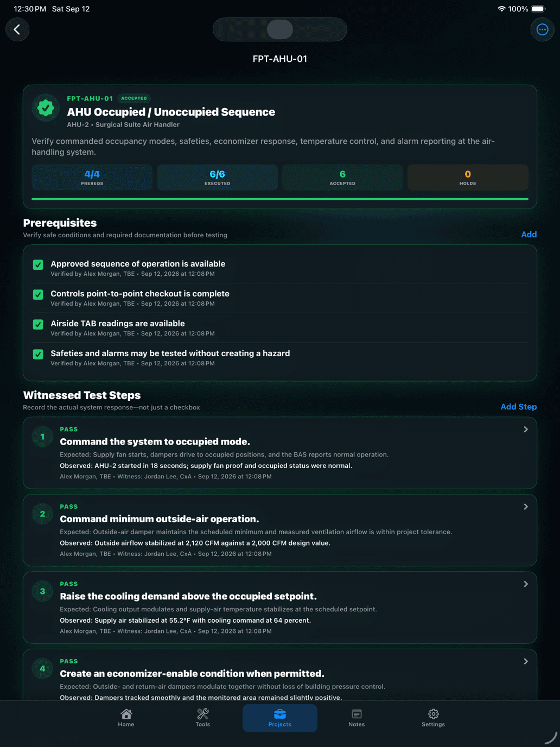Open the Notes tab
560x747 pixels.
[357, 718]
